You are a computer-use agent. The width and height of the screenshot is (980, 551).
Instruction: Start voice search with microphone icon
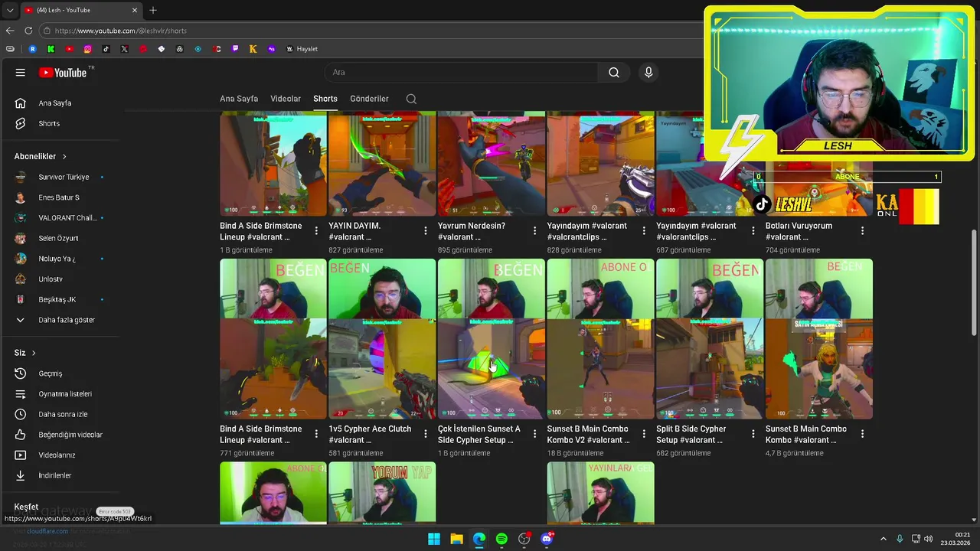(648, 73)
